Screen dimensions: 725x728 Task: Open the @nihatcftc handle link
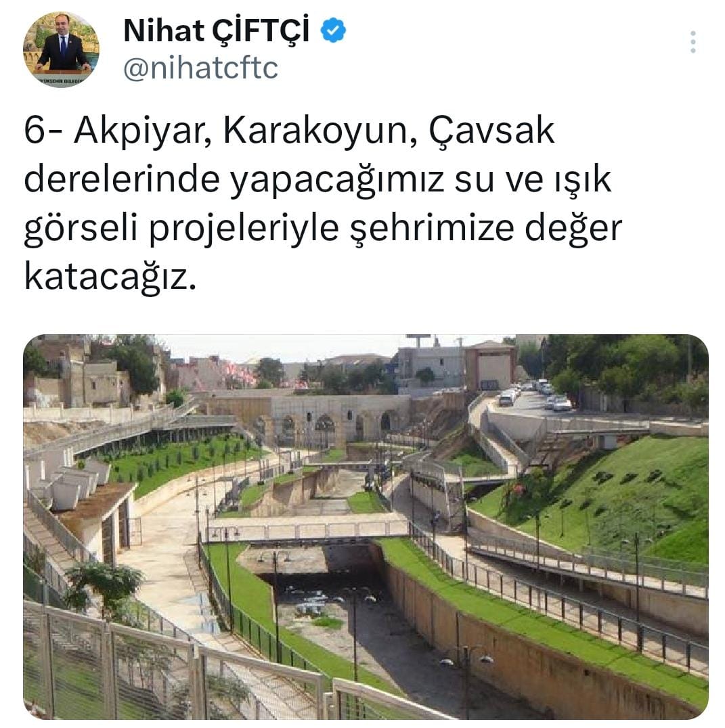[x=200, y=68]
